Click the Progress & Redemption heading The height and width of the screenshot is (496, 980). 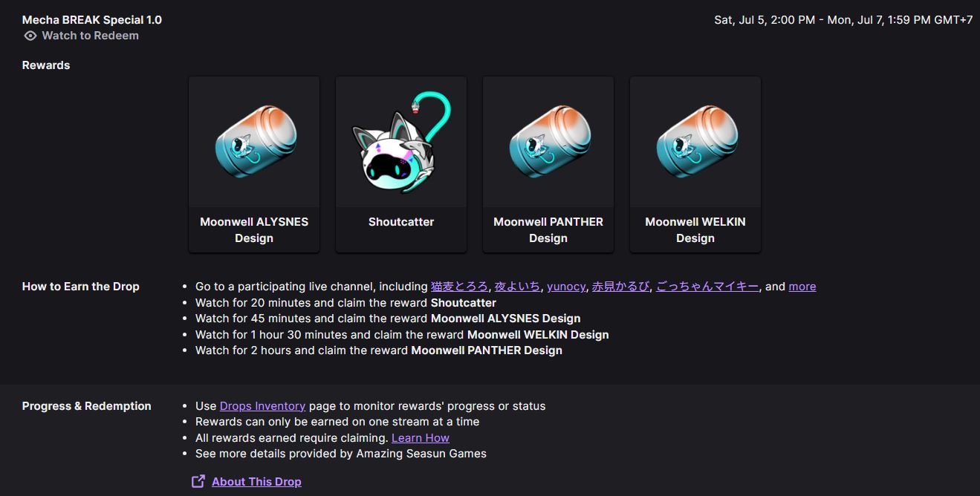pyautogui.click(x=87, y=406)
